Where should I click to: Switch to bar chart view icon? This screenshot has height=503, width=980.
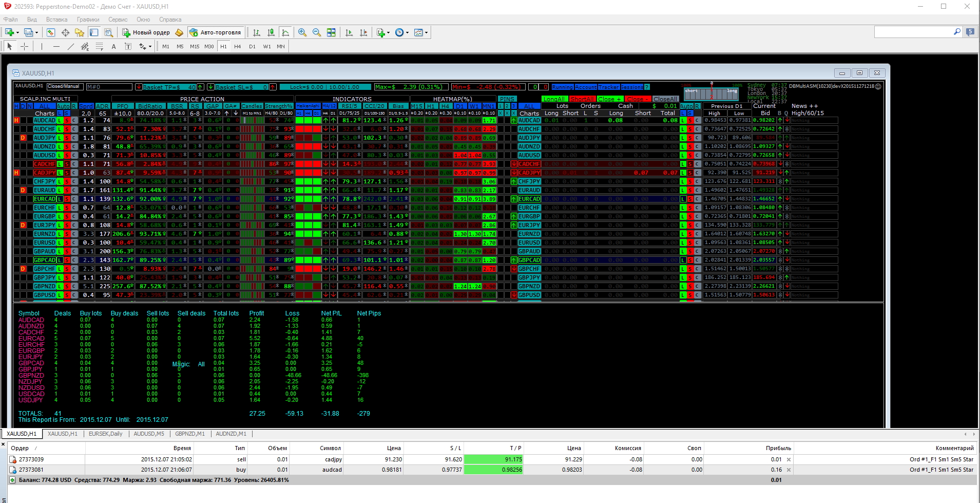pos(257,32)
